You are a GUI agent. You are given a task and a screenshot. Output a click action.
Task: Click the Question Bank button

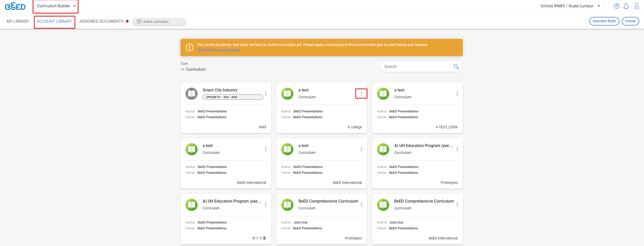tap(604, 21)
